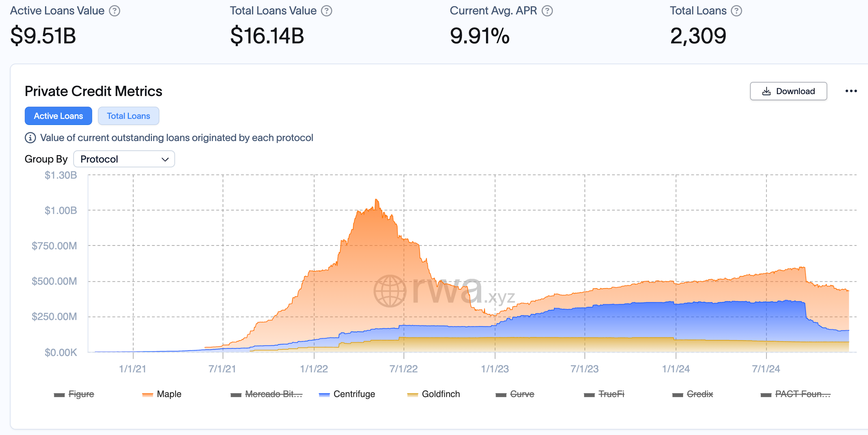This screenshot has width=868, height=435.
Task: Switch to the Total Loans view
Action: point(128,116)
